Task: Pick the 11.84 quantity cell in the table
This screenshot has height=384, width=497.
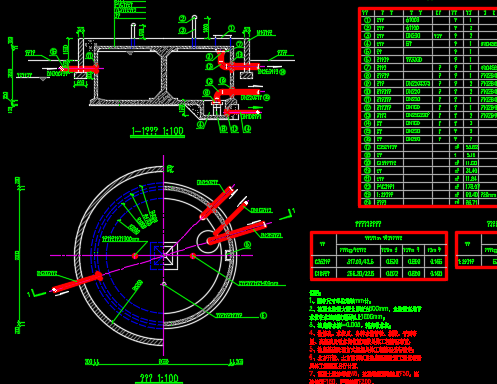Action: tap(471, 179)
